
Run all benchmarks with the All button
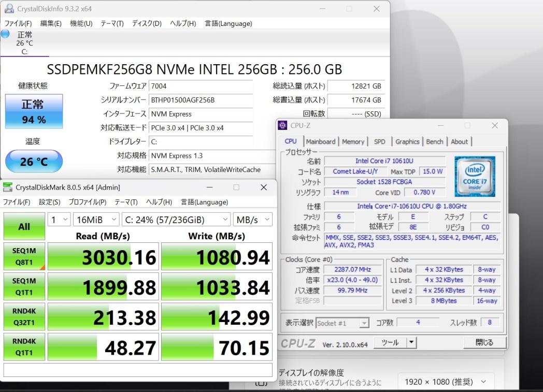pos(24,226)
